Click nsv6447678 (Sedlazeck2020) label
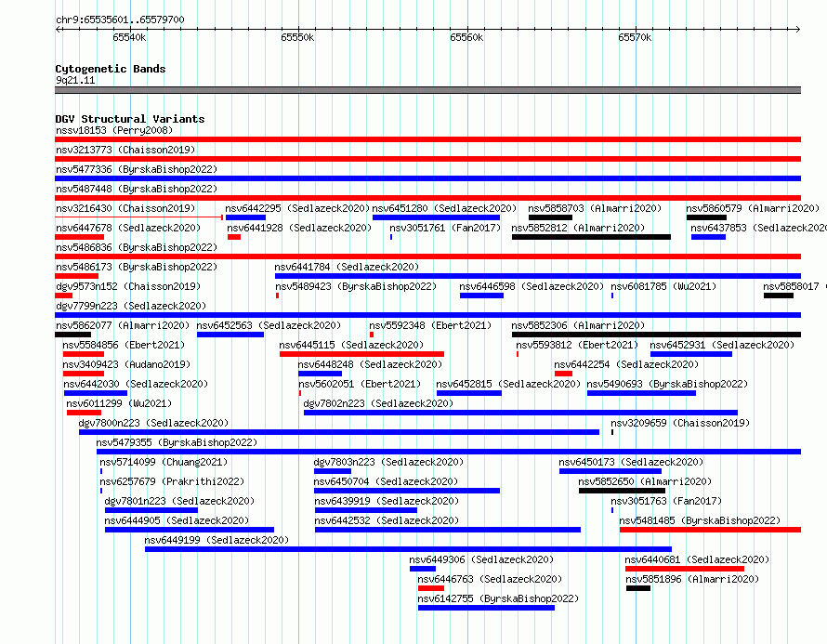 (128, 228)
